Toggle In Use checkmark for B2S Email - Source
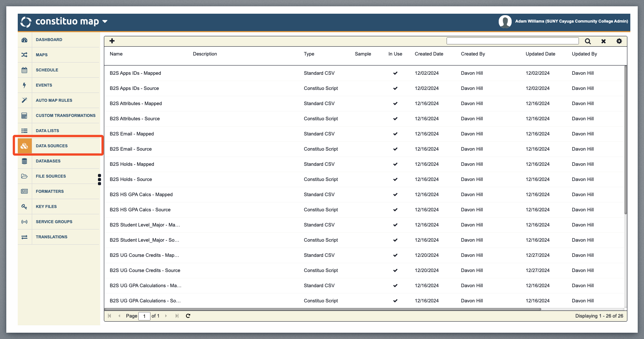Image resolution: width=644 pixels, height=339 pixels. point(395,149)
